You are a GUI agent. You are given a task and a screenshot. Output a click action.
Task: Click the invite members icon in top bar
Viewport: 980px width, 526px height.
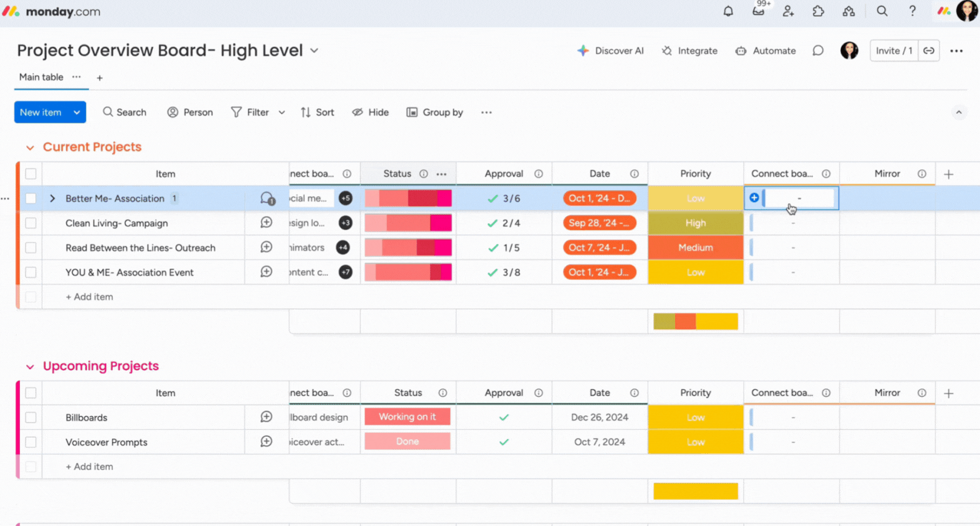pyautogui.click(x=788, y=11)
